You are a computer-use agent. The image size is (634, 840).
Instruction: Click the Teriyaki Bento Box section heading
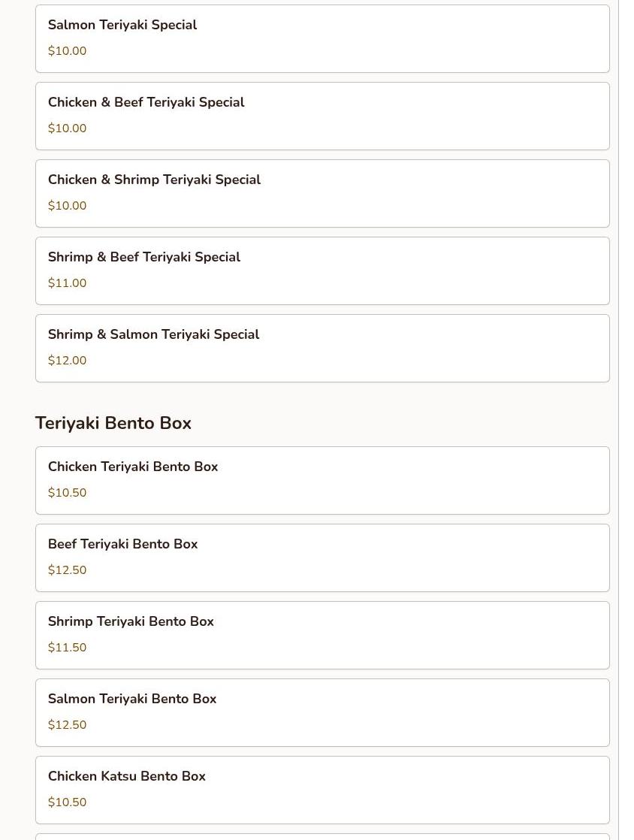tap(113, 423)
